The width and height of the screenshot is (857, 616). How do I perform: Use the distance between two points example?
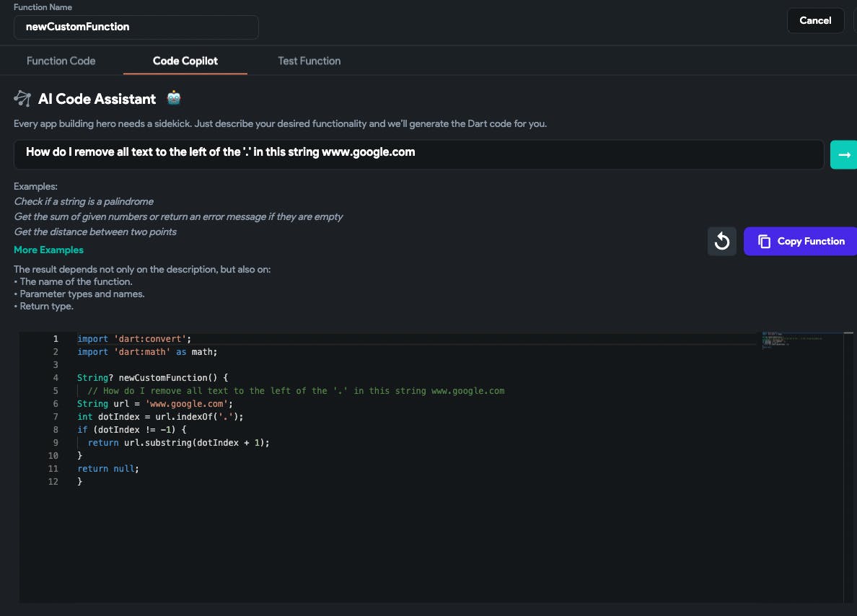tap(95, 232)
